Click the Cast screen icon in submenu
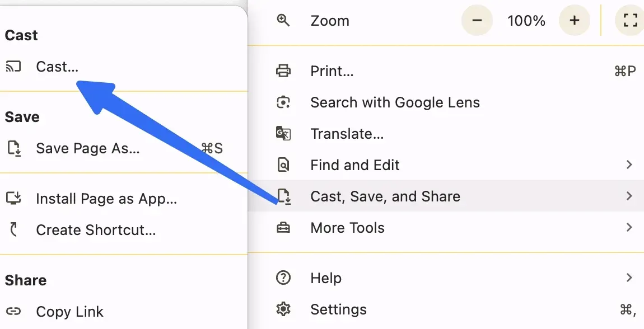Image resolution: width=644 pixels, height=329 pixels. click(x=13, y=67)
